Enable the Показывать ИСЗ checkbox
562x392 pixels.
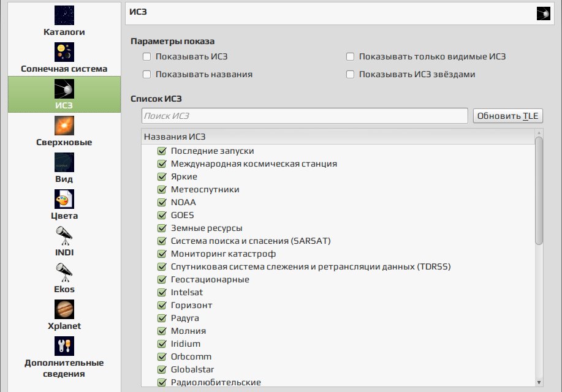coord(146,56)
